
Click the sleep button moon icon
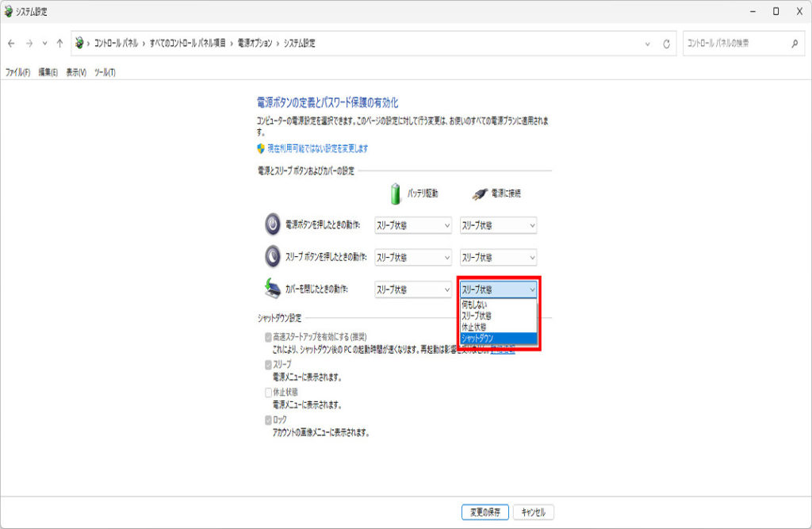273,257
